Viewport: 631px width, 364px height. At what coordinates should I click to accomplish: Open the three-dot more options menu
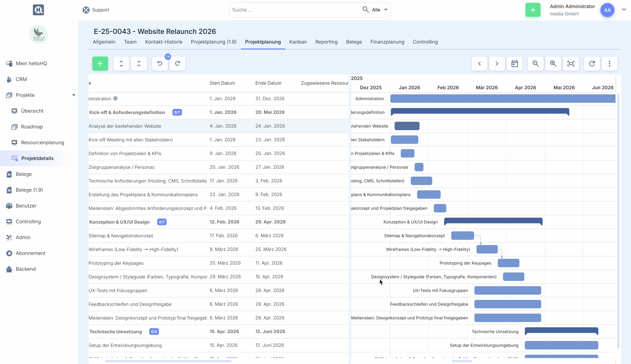610,63
